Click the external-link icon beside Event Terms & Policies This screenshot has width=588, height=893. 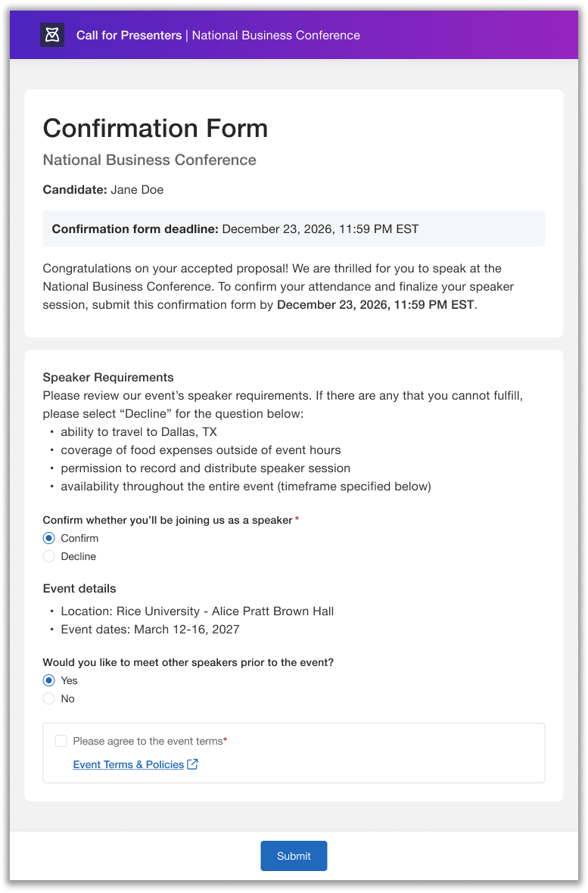click(191, 764)
